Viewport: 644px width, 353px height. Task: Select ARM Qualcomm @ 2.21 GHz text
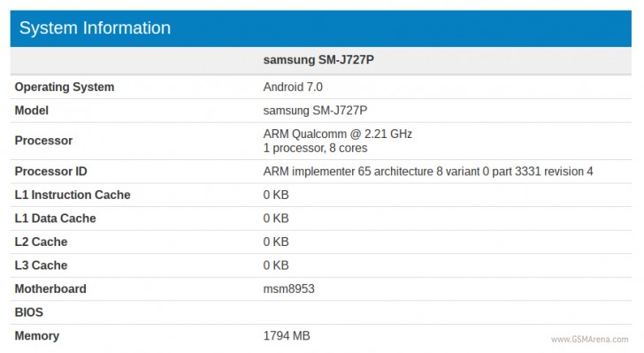pos(338,134)
